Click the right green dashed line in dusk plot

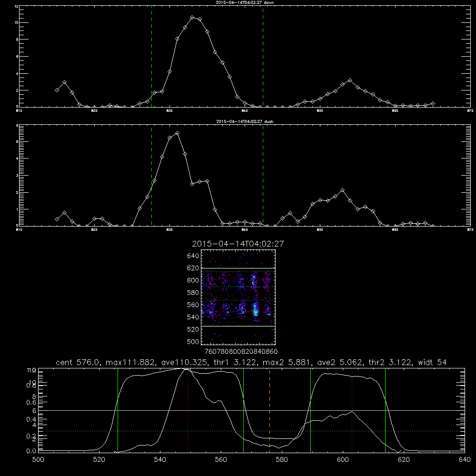(263, 175)
